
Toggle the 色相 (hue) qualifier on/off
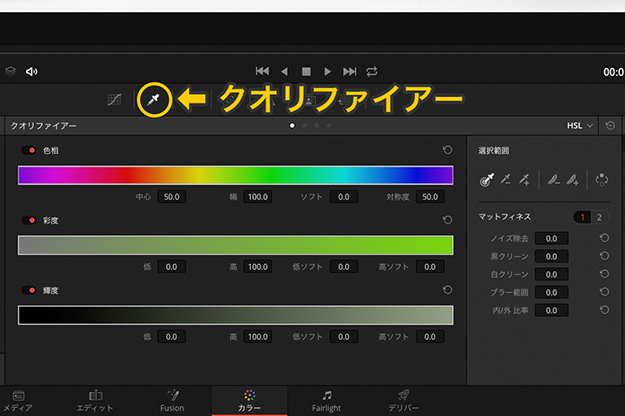pos(28,150)
